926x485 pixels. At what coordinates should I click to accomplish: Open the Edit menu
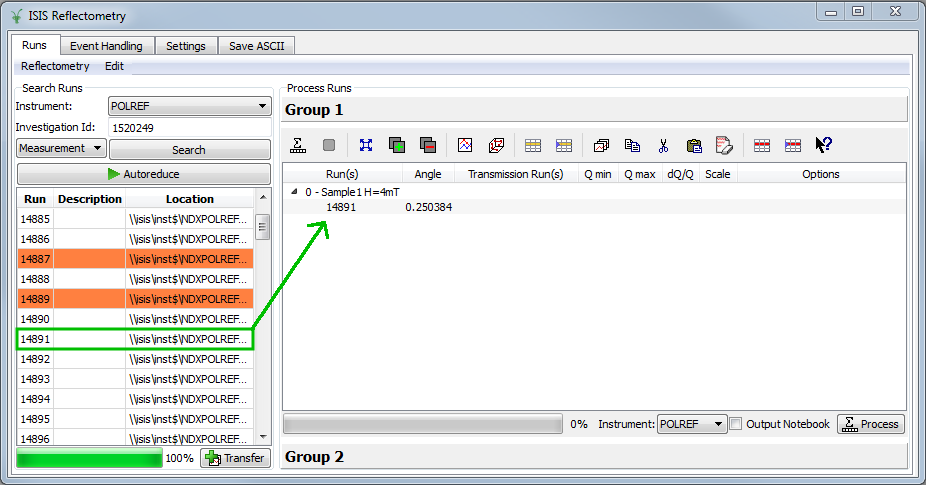point(114,66)
